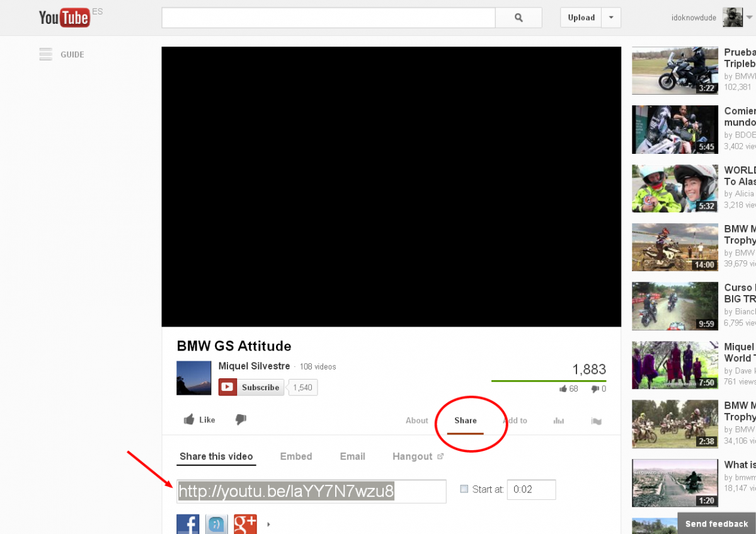Open the 5:45 video thumbnail
Viewport: 756px width, 534px height.
675,129
